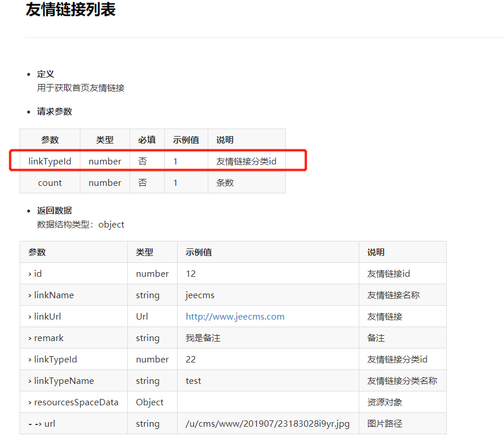Click the 条数 description for count
Viewport: 504px width, 447px height.
[225, 183]
